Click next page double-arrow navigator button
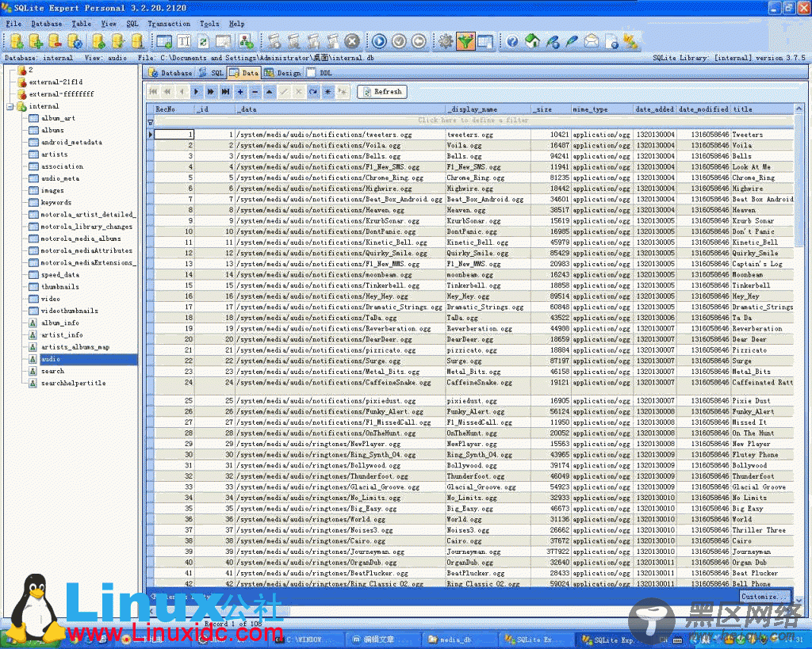This screenshot has width=812, height=649. point(211,92)
